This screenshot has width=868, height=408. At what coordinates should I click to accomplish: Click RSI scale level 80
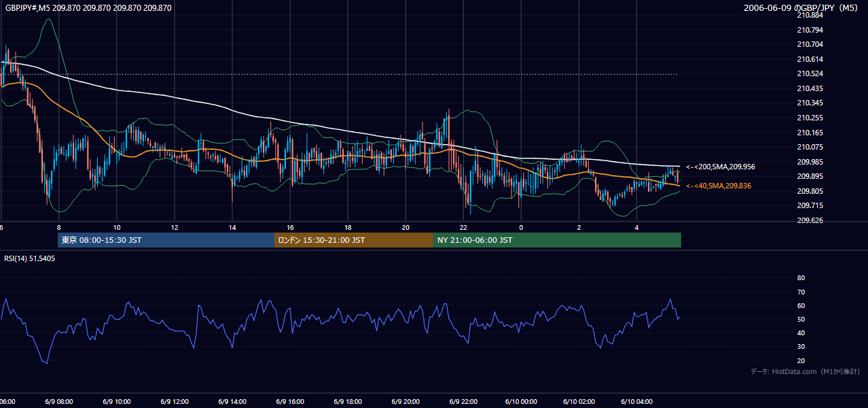click(x=801, y=278)
